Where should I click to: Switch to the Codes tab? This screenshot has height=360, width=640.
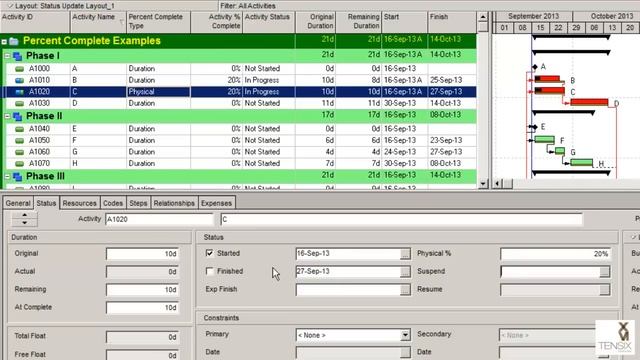113,203
